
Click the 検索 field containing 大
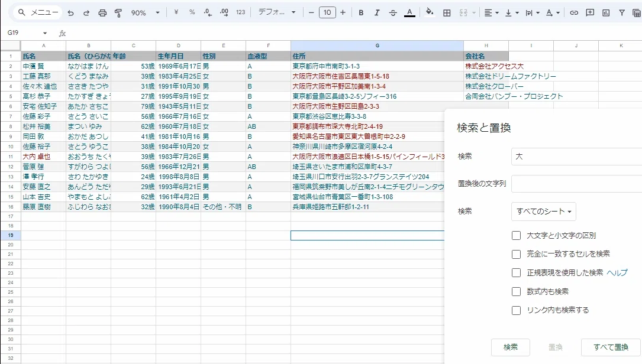[576, 157]
